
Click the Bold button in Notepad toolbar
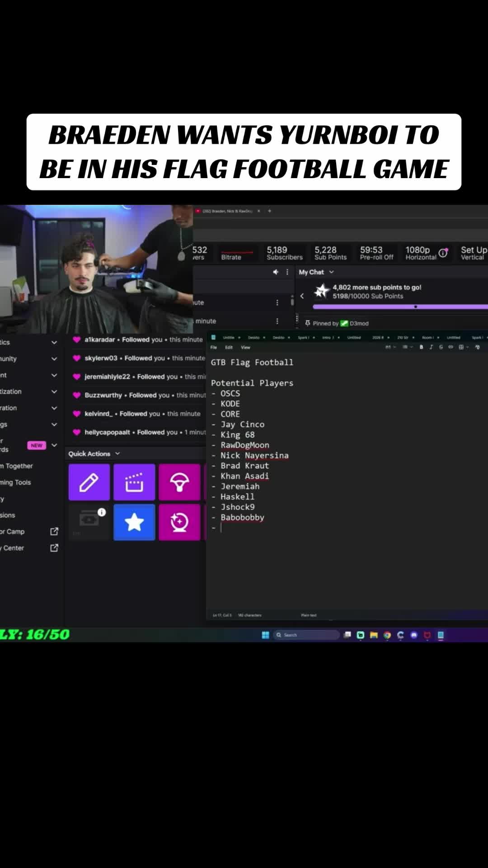tap(421, 347)
